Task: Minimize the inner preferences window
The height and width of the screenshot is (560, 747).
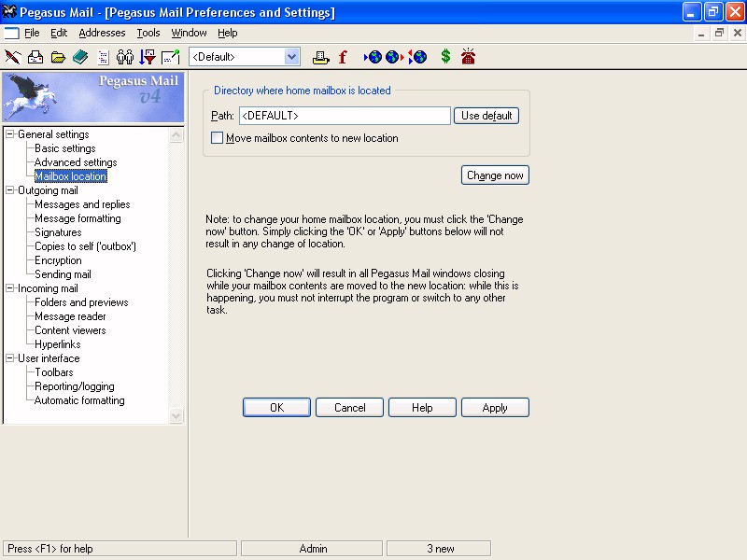Action: coord(701,33)
